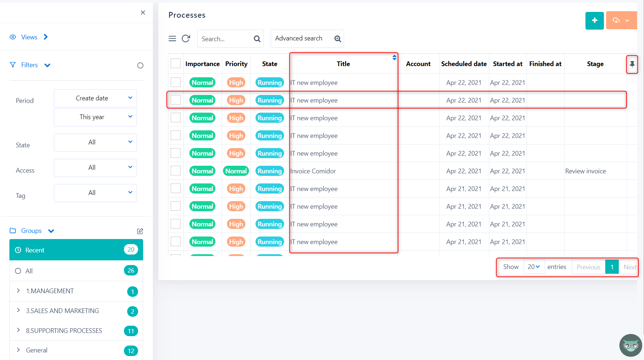Open the State filter dropdown
The width and height of the screenshot is (644, 360).
pos(95,142)
